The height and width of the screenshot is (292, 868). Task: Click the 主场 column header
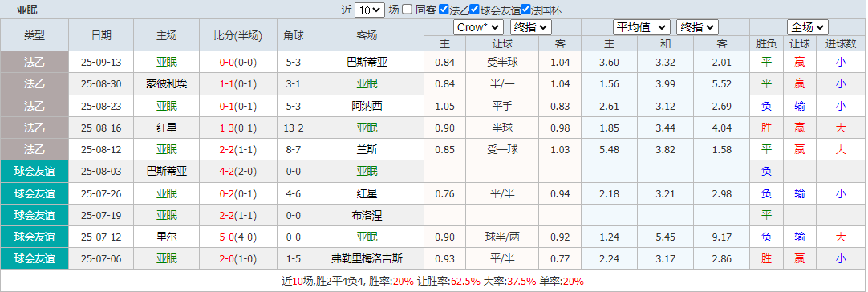167,35
